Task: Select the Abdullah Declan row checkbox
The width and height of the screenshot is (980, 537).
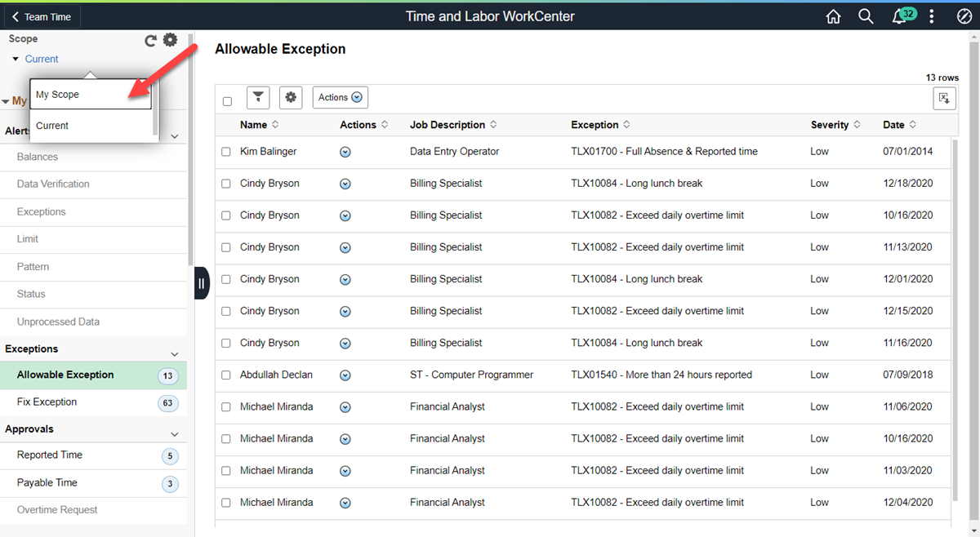Action: click(x=226, y=375)
